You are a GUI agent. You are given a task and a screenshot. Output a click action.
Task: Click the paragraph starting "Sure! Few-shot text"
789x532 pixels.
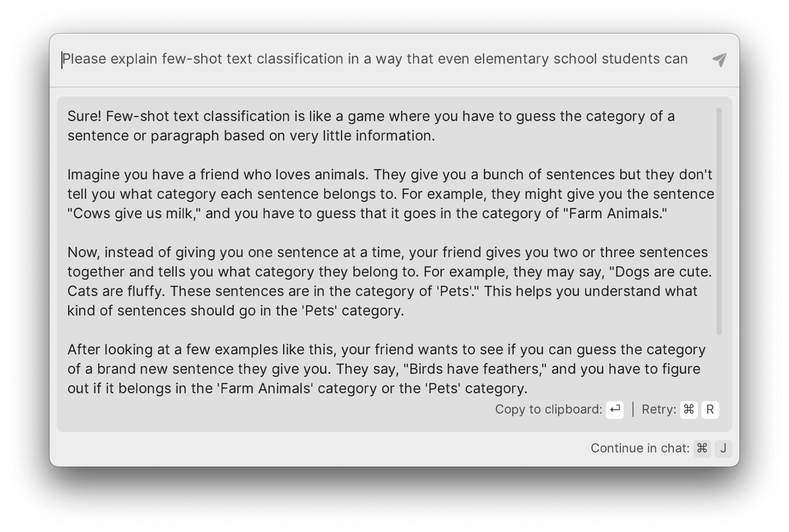[x=371, y=126]
